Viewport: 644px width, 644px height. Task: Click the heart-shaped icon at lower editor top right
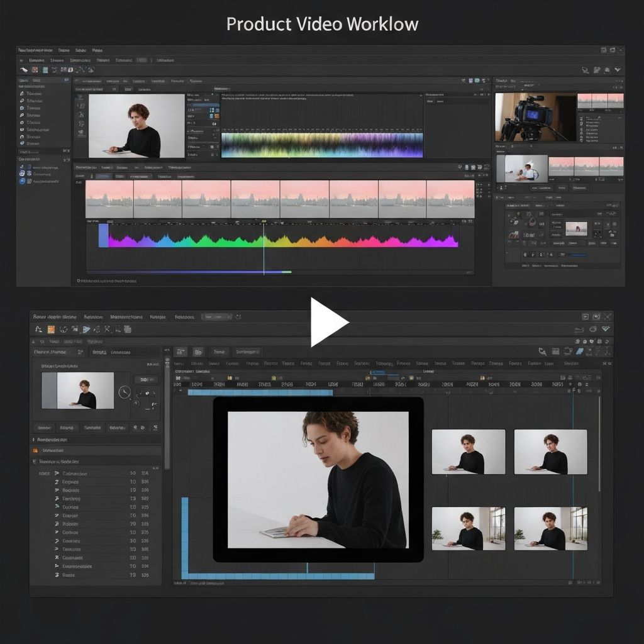click(x=606, y=329)
